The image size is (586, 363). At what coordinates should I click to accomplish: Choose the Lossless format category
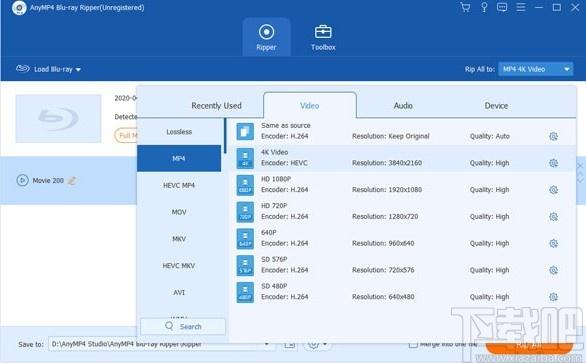[179, 132]
